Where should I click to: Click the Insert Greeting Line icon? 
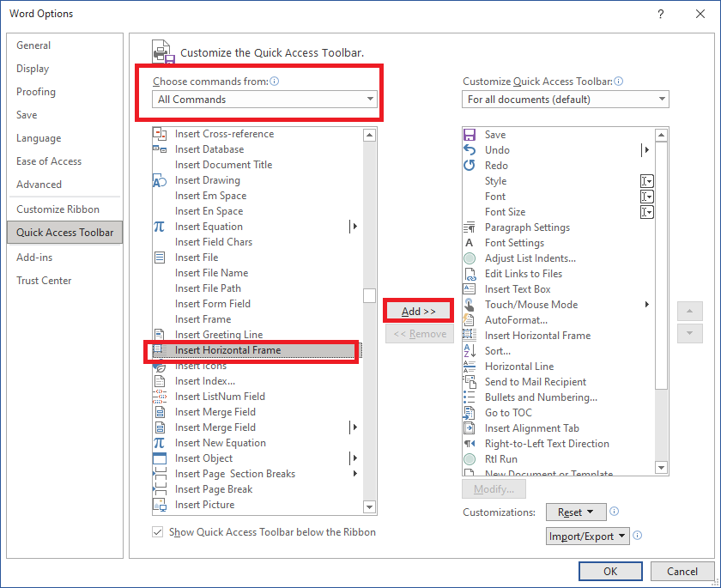159,334
